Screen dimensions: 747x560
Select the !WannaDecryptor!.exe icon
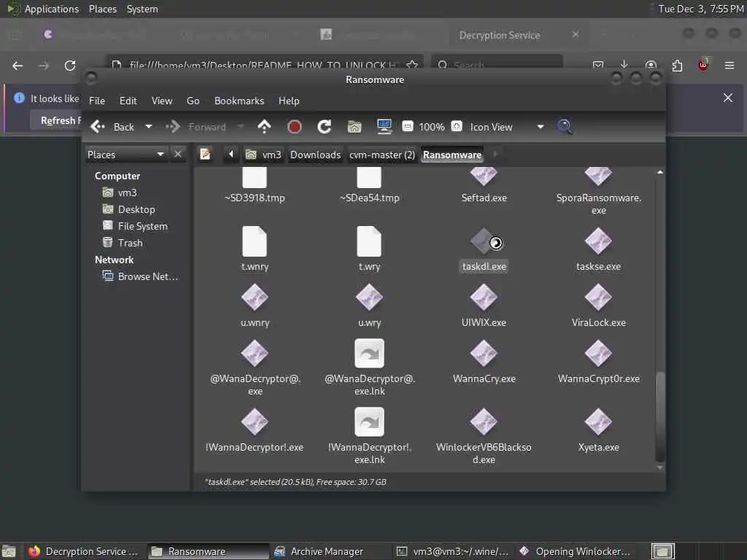point(255,422)
